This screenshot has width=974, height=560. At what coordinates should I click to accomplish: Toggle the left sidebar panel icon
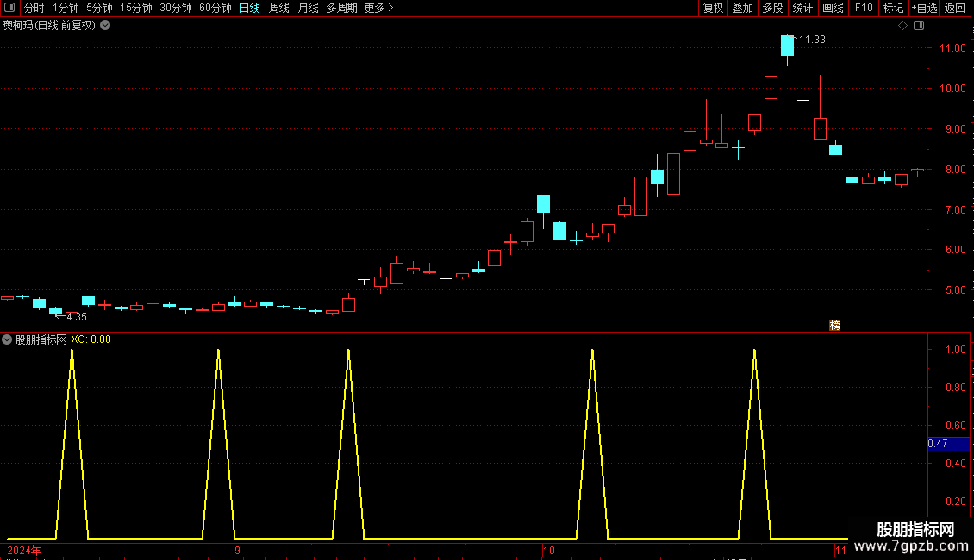point(9,8)
